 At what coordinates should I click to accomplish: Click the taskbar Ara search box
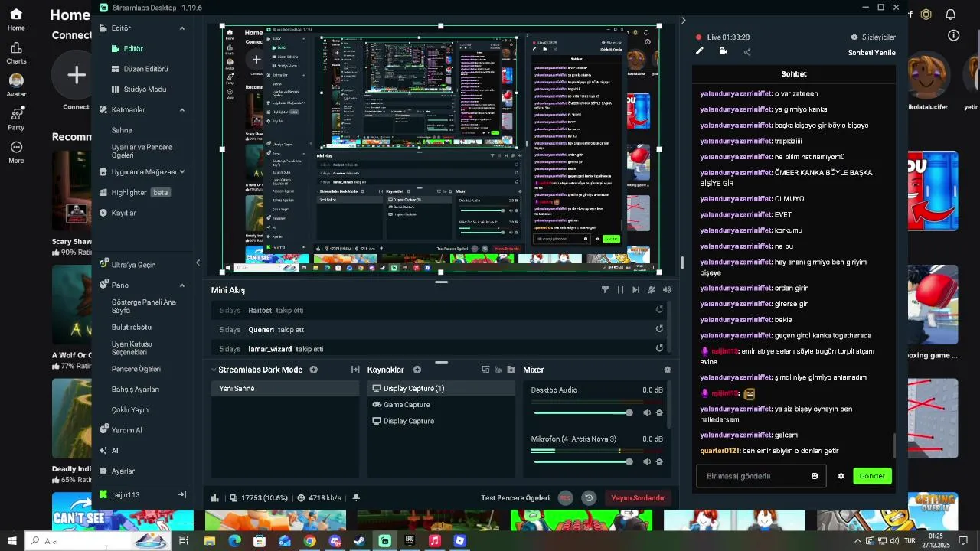[x=98, y=541]
